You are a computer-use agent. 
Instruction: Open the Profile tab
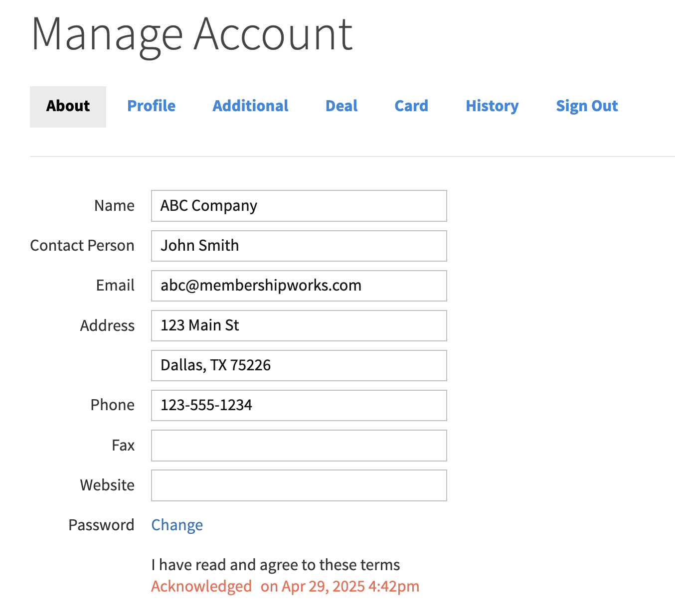coord(151,106)
